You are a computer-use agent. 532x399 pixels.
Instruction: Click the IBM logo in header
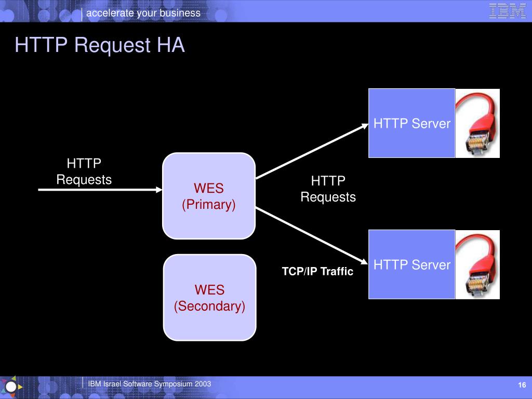pos(507,11)
